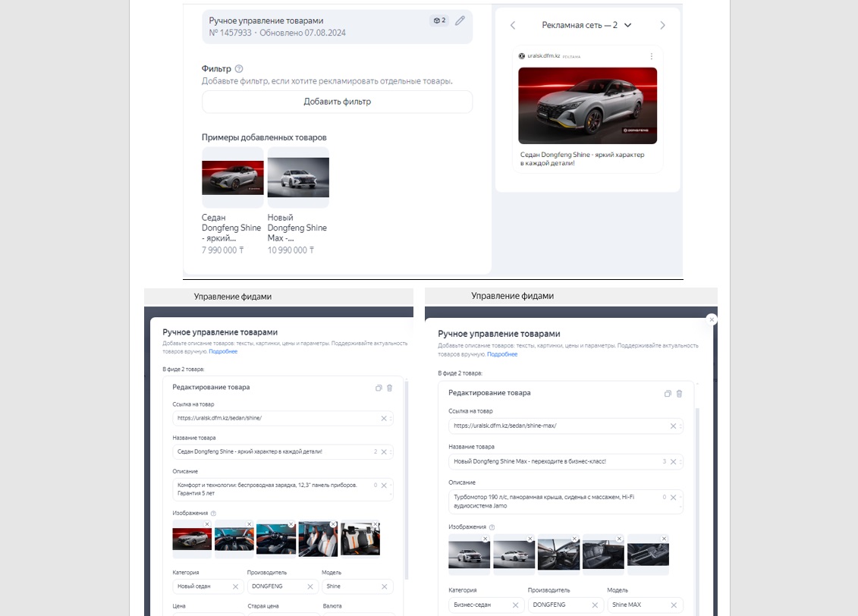Clear the 'Турбомотор 190 л/с' description field
The image size is (858, 616).
[x=674, y=498]
